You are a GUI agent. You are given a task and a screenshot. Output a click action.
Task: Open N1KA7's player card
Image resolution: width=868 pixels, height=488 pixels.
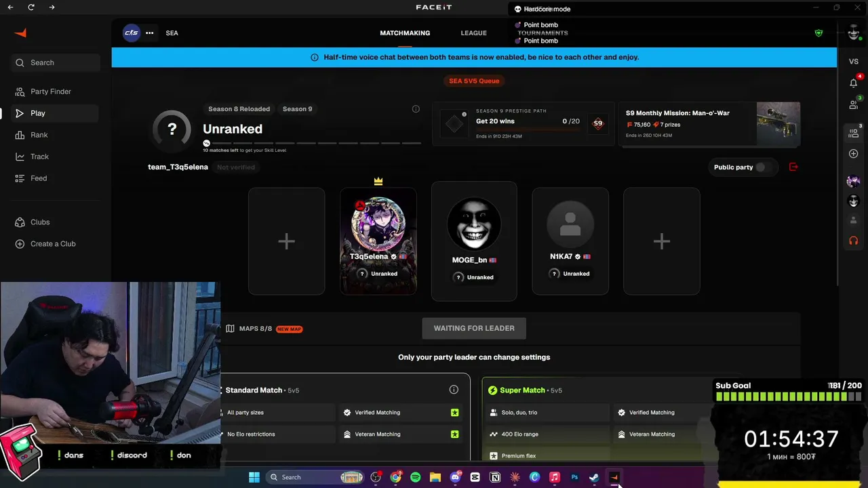[x=570, y=241]
